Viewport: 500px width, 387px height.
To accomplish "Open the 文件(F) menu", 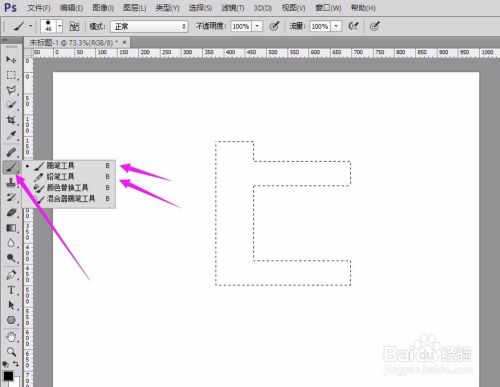I will click(x=39, y=8).
